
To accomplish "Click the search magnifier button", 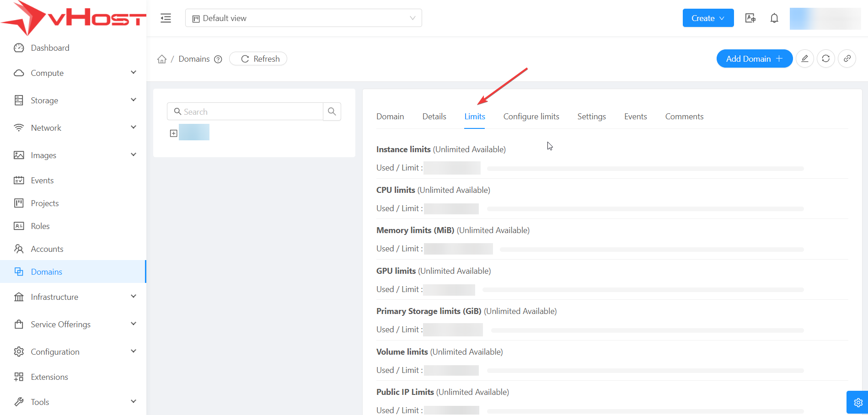I will pyautogui.click(x=332, y=112).
